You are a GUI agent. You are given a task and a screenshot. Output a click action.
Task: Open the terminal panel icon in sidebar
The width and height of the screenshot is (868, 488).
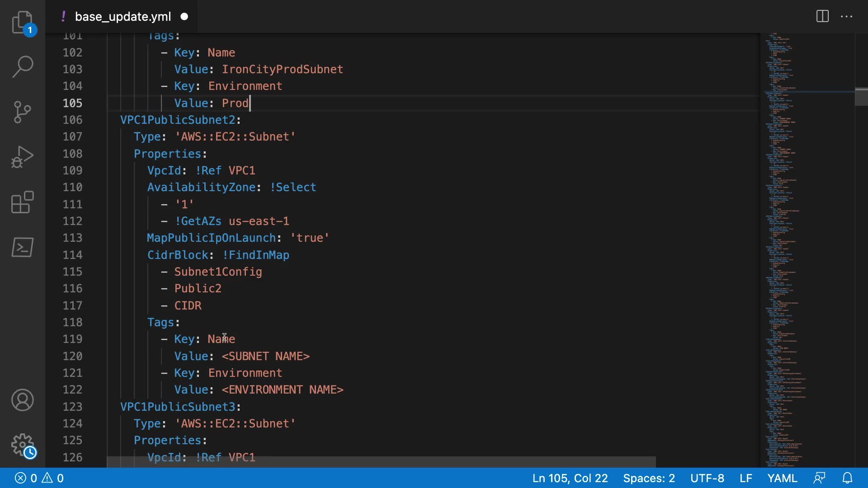click(x=22, y=247)
